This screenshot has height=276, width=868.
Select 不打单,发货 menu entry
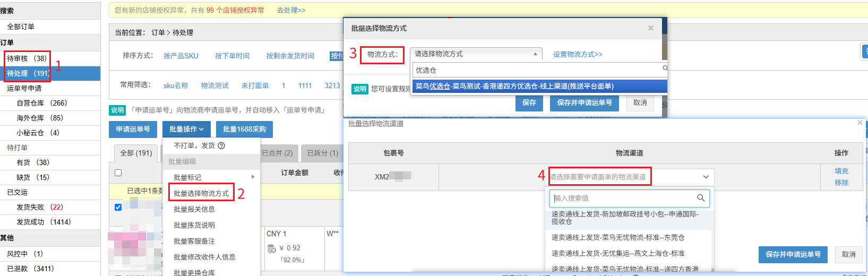click(x=194, y=145)
